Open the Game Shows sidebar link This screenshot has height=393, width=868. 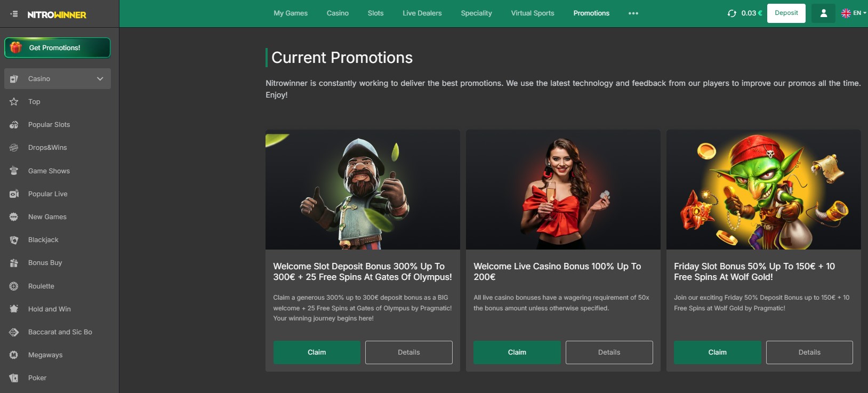coord(49,171)
